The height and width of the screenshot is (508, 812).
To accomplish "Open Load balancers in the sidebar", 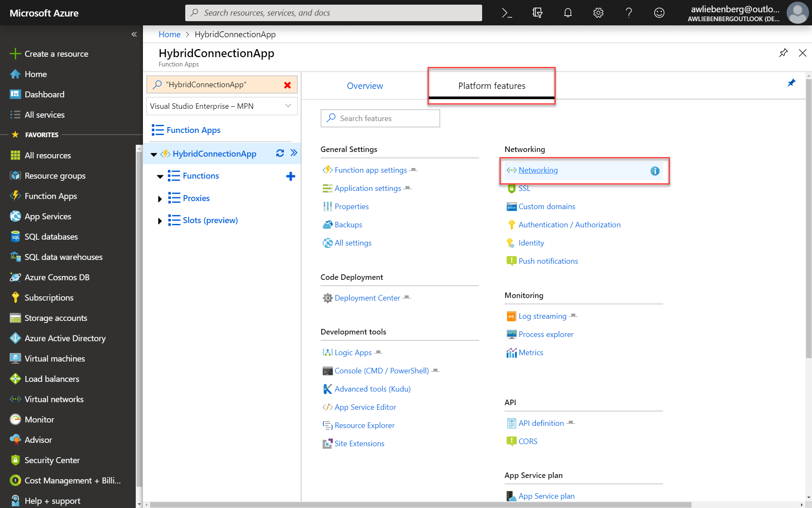I will [x=52, y=379].
